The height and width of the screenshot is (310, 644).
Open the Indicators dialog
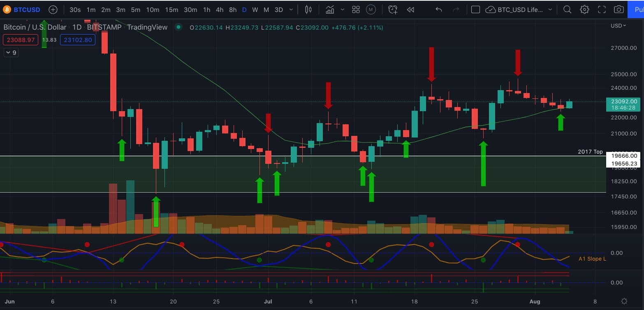point(330,9)
